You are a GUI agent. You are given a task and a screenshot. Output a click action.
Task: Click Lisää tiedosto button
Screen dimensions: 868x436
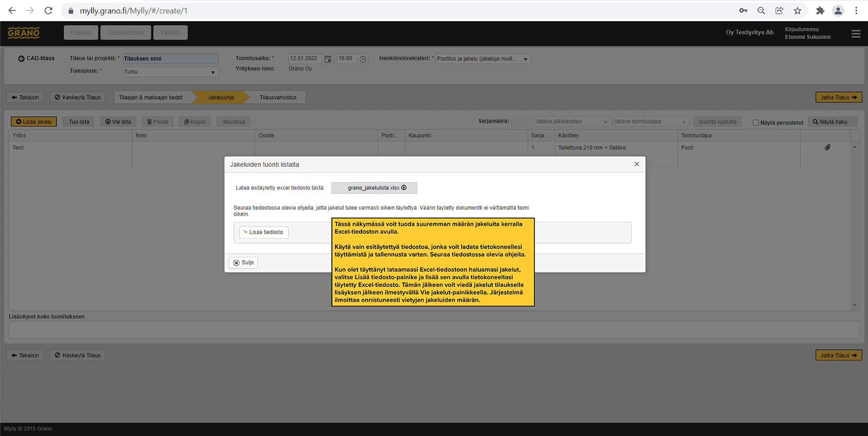coord(264,232)
